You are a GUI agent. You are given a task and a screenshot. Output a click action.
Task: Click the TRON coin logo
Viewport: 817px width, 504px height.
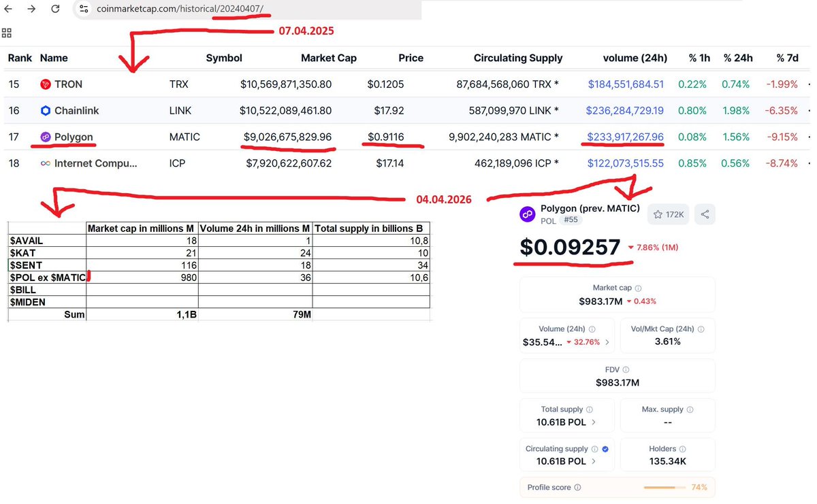(x=46, y=84)
